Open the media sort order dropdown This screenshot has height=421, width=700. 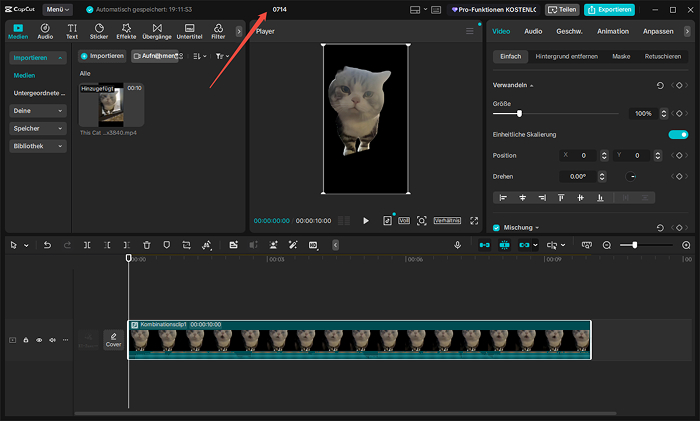[x=200, y=56]
